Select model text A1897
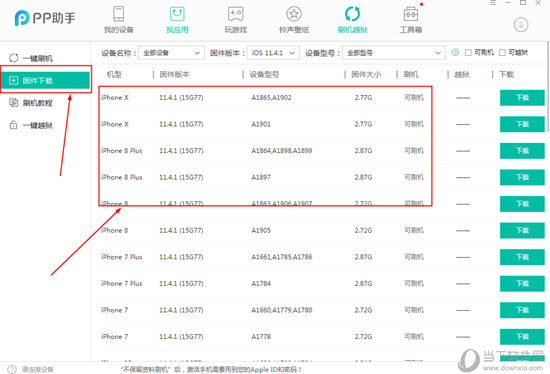The height and width of the screenshot is (374, 550). 261,178
